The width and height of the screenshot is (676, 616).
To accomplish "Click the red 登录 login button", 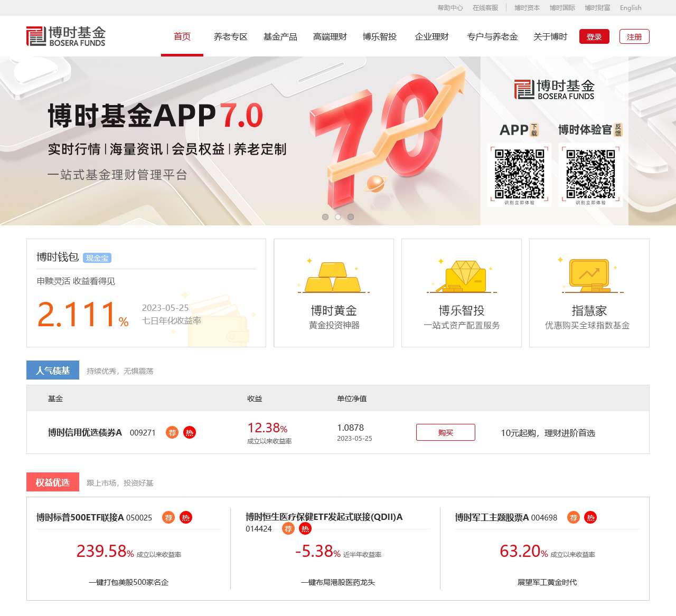I will pos(594,36).
